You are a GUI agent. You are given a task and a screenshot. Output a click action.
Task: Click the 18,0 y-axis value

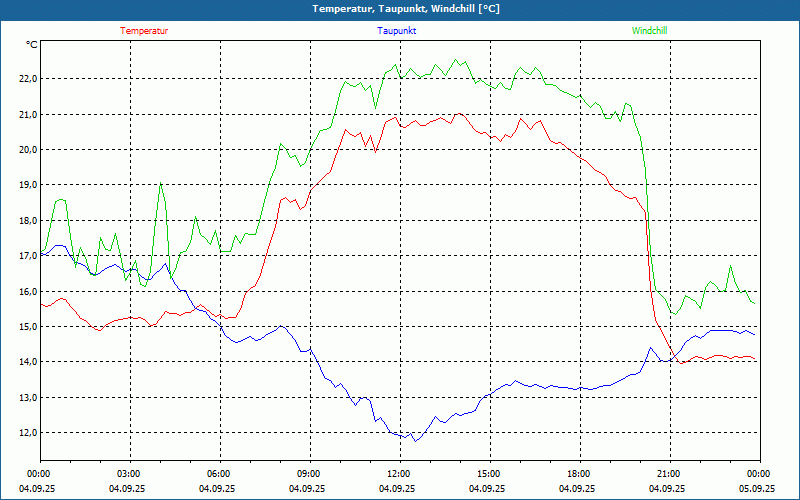29,220
